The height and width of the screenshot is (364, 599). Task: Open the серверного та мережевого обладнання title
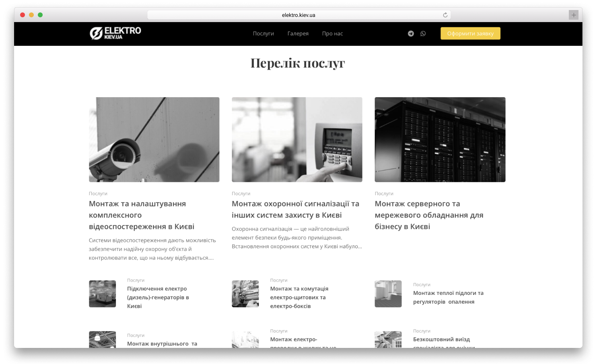pos(429,215)
